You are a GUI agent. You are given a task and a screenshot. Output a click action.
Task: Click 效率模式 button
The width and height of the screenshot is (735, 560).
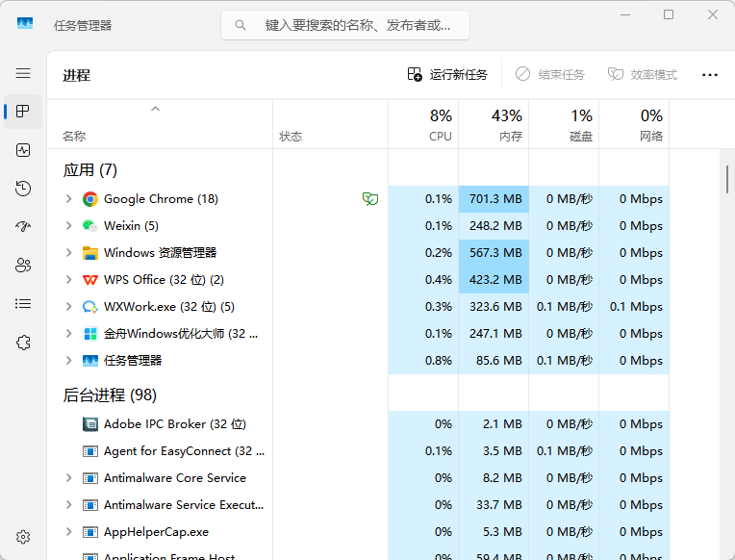pyautogui.click(x=643, y=75)
